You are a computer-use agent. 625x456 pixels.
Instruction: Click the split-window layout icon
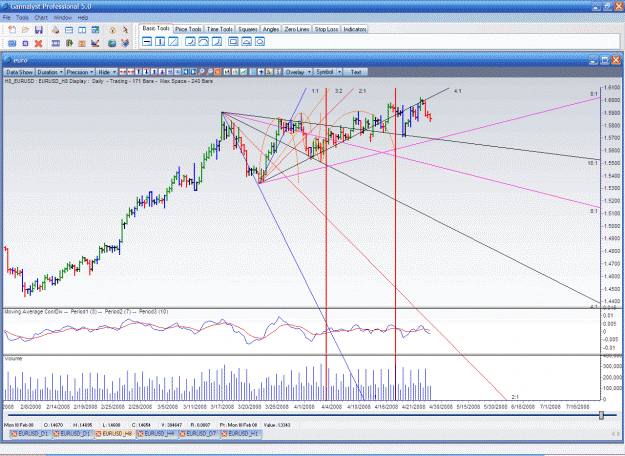click(x=82, y=30)
